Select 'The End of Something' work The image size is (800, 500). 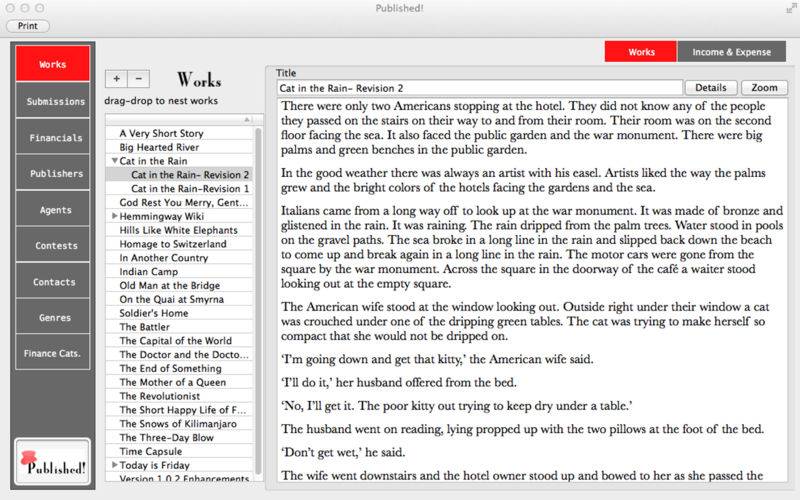(179, 368)
